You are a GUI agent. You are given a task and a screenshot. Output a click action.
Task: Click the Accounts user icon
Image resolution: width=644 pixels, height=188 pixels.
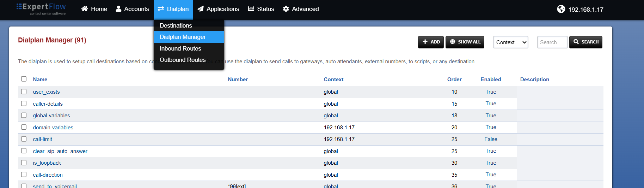(118, 9)
